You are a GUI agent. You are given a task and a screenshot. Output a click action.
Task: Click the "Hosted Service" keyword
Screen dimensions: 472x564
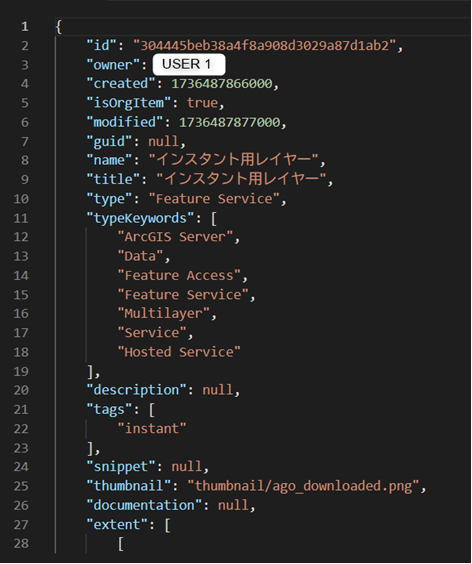[179, 352]
